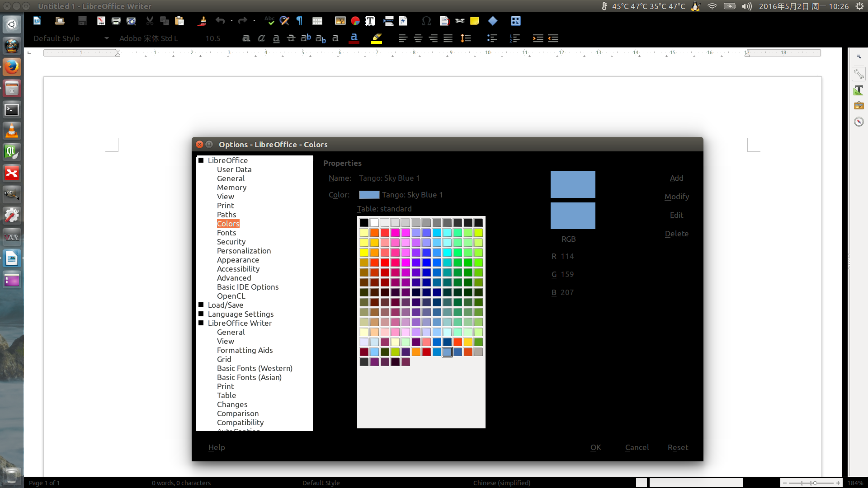Open basic shapes diamond tool
Screen dimensions: 868x488
point(493,21)
